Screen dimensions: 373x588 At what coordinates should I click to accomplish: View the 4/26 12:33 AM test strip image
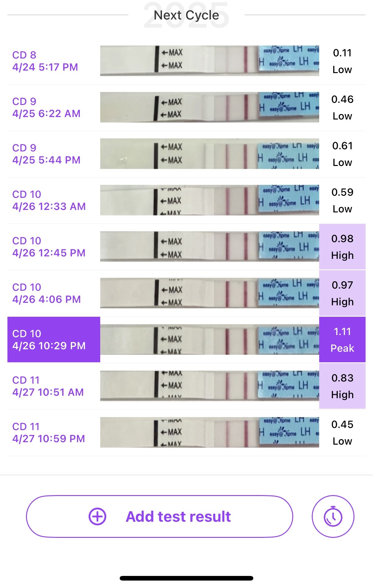[x=209, y=200]
